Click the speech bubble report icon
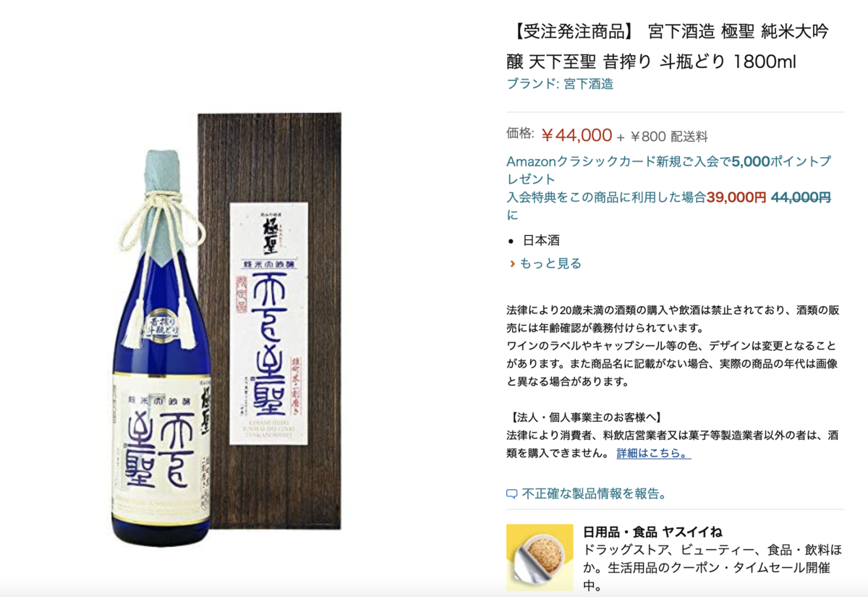The height and width of the screenshot is (597, 868). tap(512, 495)
